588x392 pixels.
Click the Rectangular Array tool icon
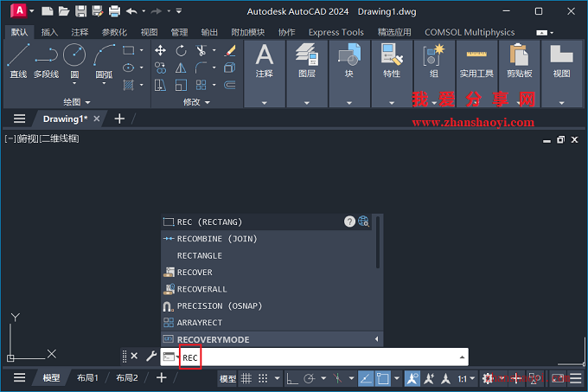(201, 85)
